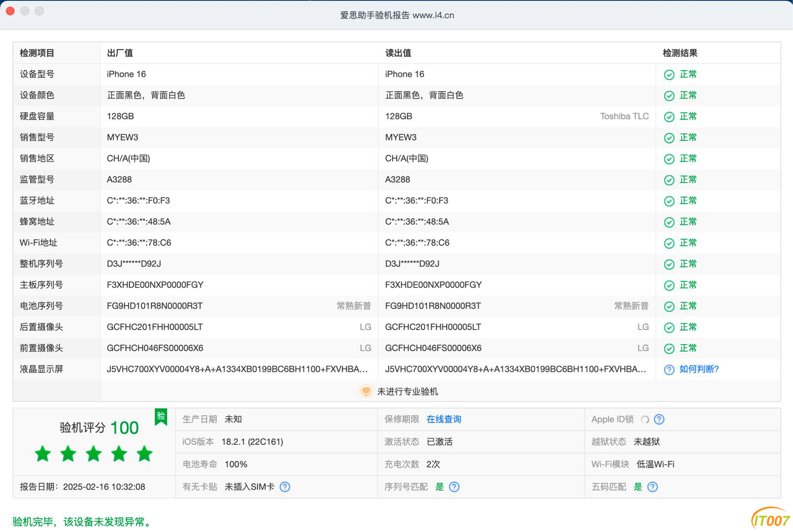
Task: Click green check icon in 设备型号 row
Action: (669, 74)
